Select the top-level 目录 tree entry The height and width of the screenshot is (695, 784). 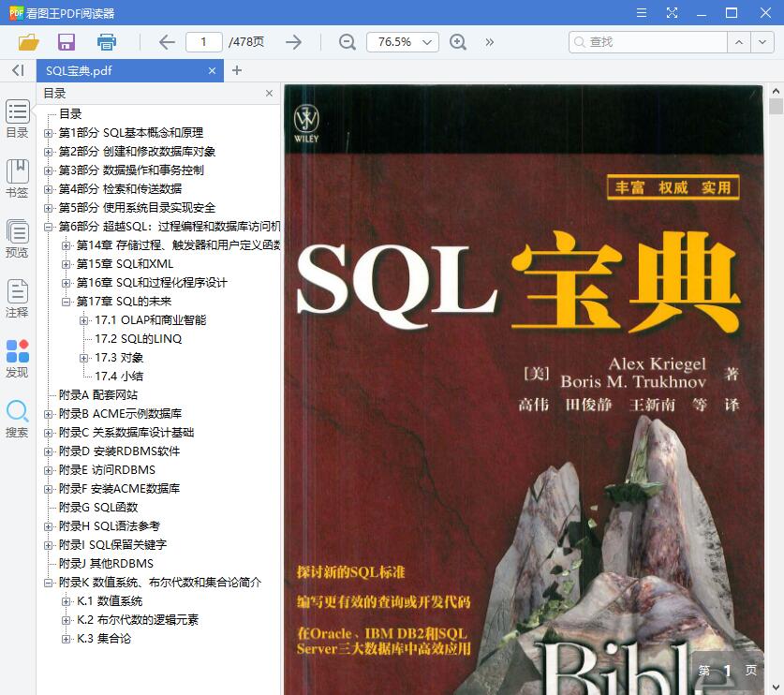[x=70, y=114]
